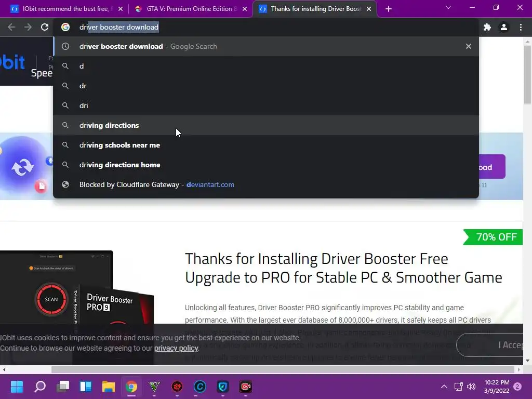532x399 pixels.
Task: Go forward with the browser forward arrow
Action: pyautogui.click(x=28, y=27)
